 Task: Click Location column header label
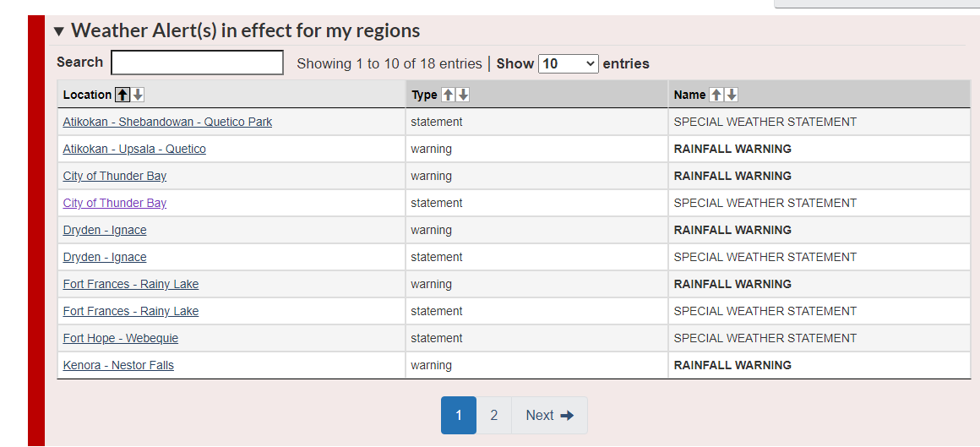coord(87,95)
